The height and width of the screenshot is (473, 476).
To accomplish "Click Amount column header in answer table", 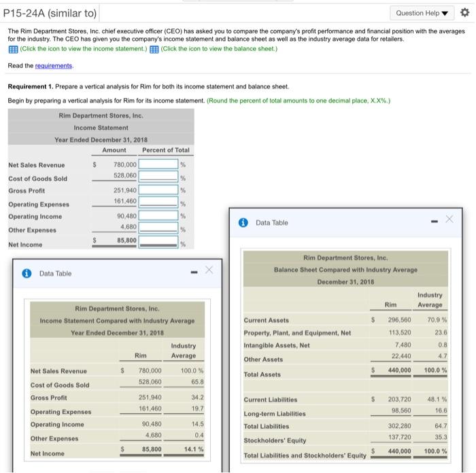I will tap(114, 150).
